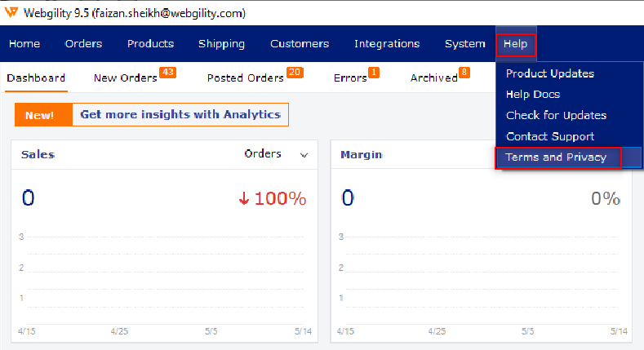644x350 pixels.
Task: Choose Check for Updates menu entry
Action: point(556,115)
